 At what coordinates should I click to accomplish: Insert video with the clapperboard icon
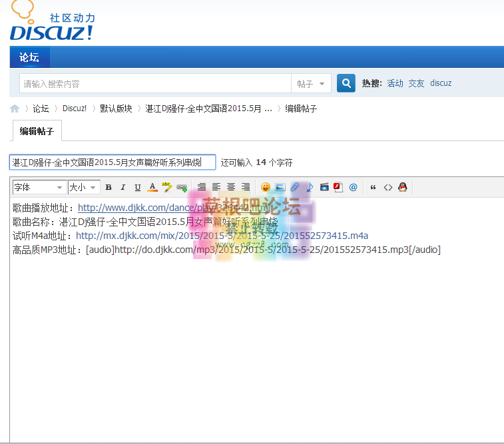(324, 187)
